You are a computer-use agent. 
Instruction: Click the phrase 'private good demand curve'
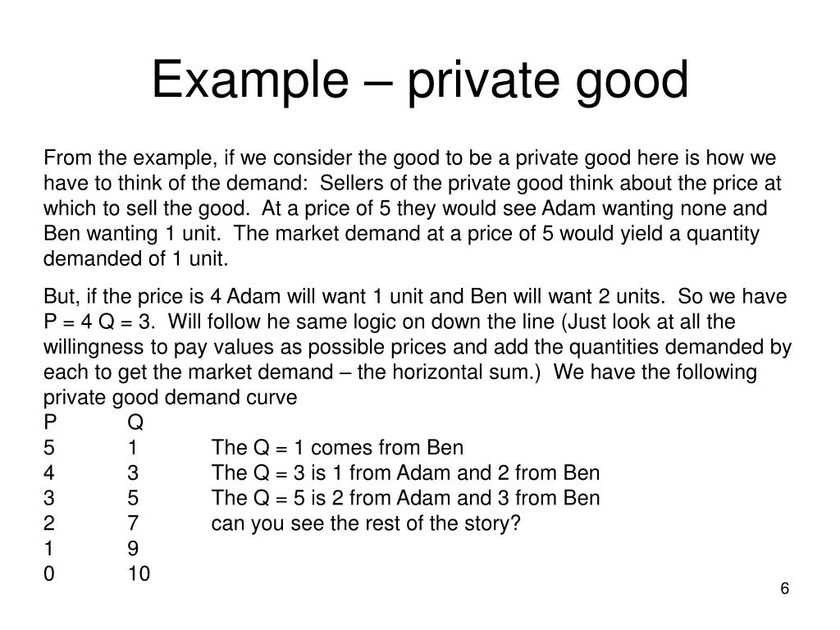[171, 398]
